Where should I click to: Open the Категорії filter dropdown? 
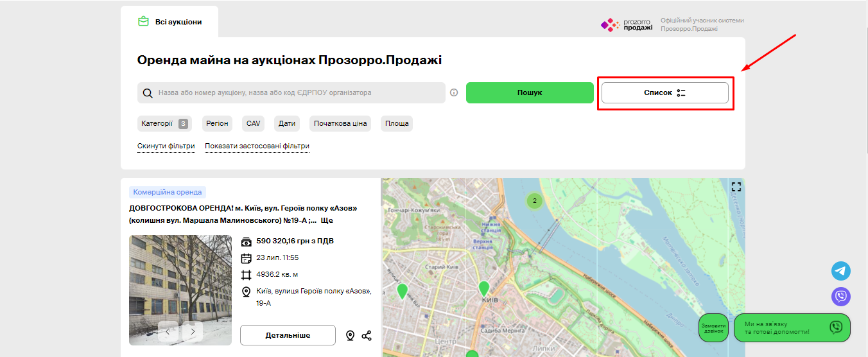164,123
